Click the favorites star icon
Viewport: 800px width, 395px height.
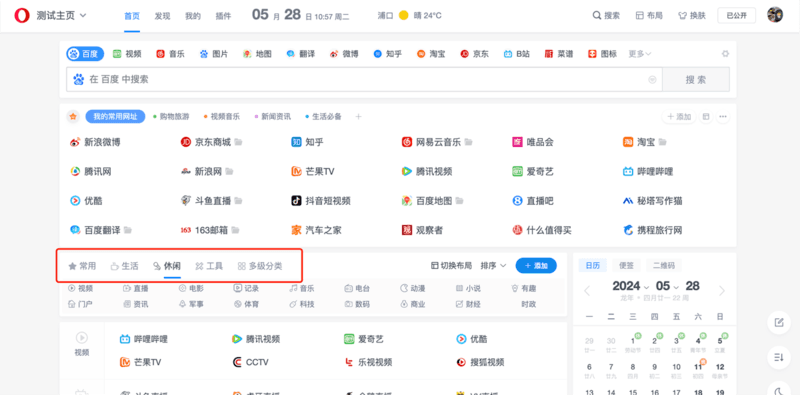point(73,117)
